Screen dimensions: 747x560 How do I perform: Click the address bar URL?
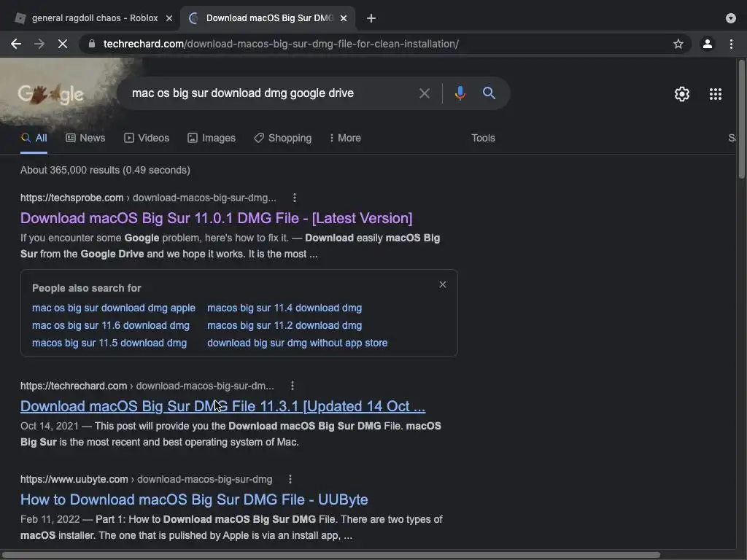coord(281,44)
